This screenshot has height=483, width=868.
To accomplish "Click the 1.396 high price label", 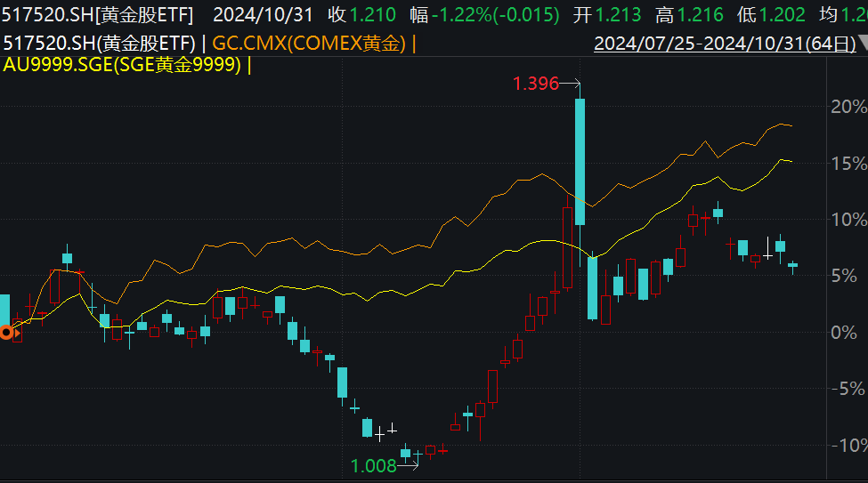I will click(x=535, y=84).
